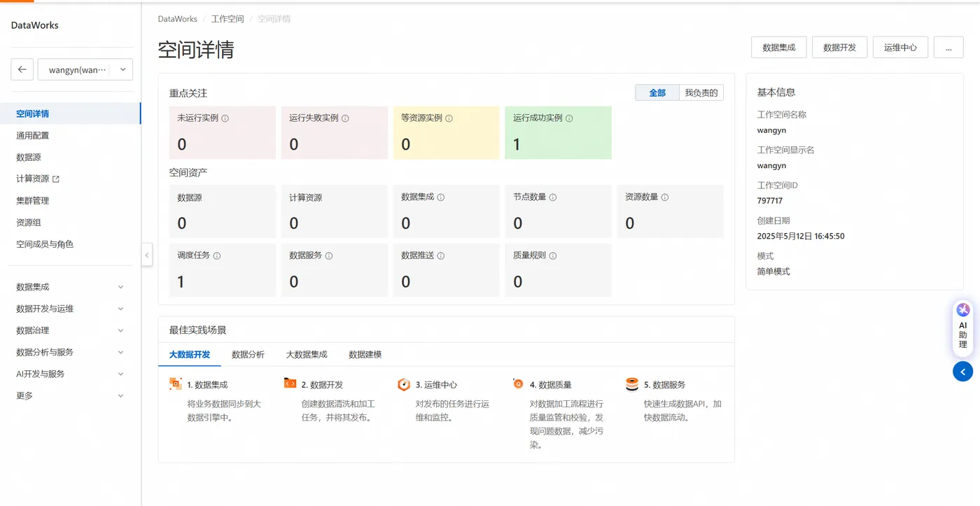The image size is (980, 506).
Task: Click the 2. 数据开发 step title
Action: [322, 385]
